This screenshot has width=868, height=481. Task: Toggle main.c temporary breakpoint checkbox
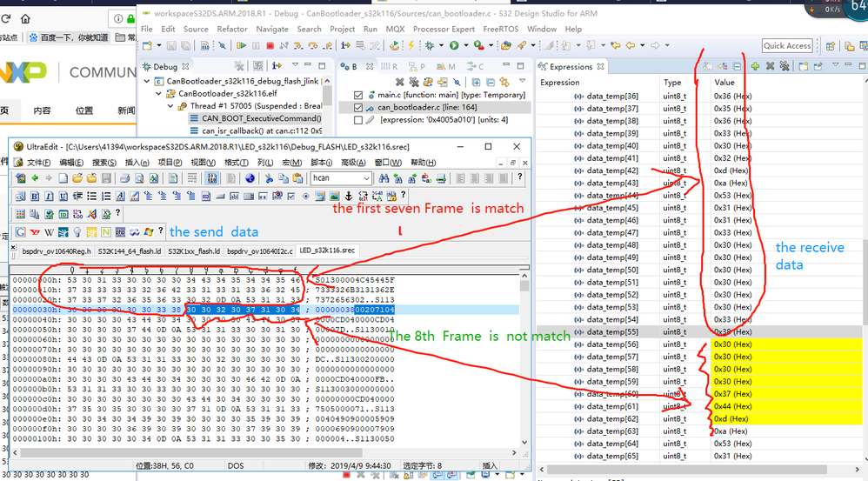coord(357,95)
